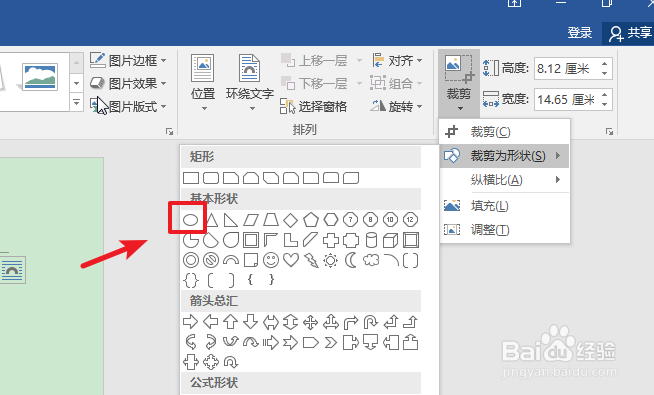
Task: Pick the cylinder (can) shape
Action: point(371,240)
